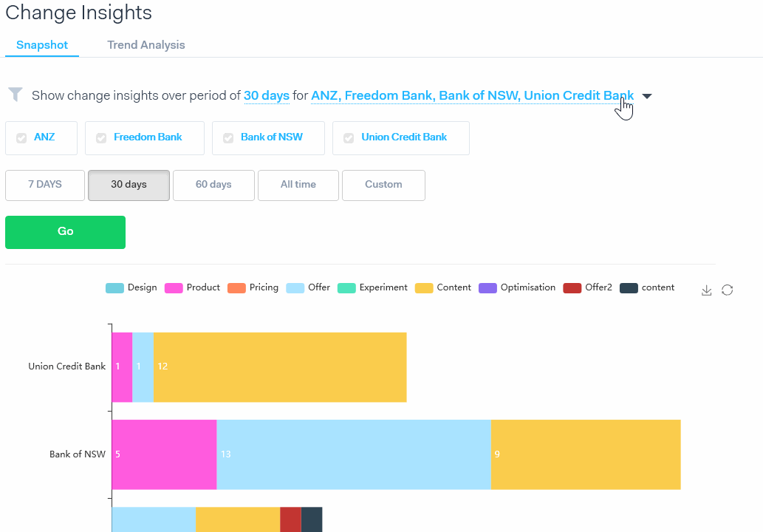Switch to the Trend Analysis tab
Viewport: 763px width, 532px height.
coord(146,45)
